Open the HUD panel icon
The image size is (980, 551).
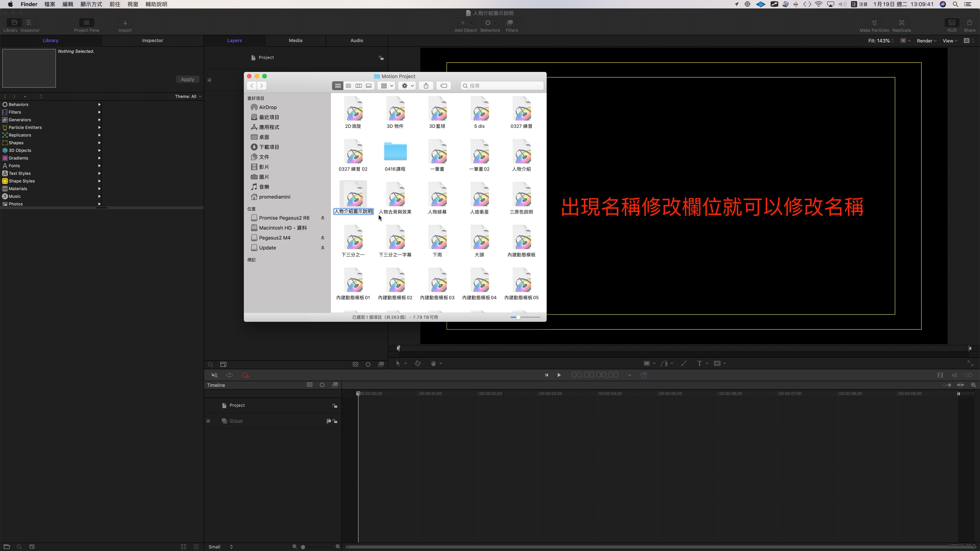952,23
